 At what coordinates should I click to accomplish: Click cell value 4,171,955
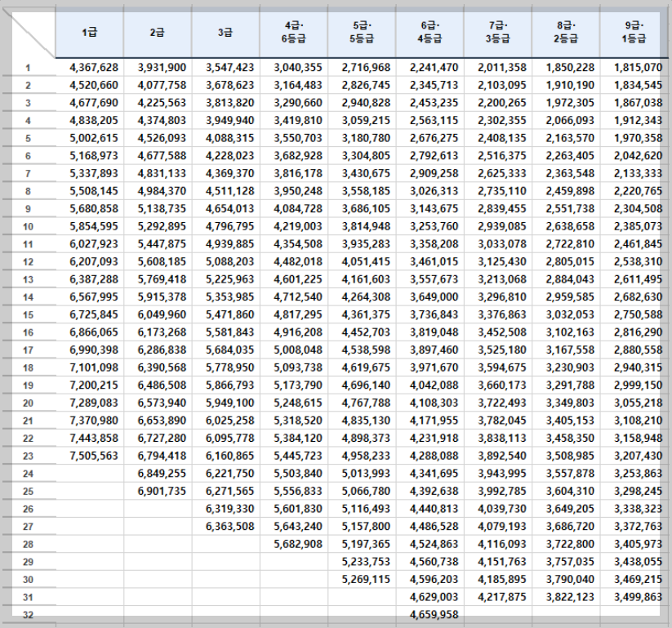(x=434, y=421)
